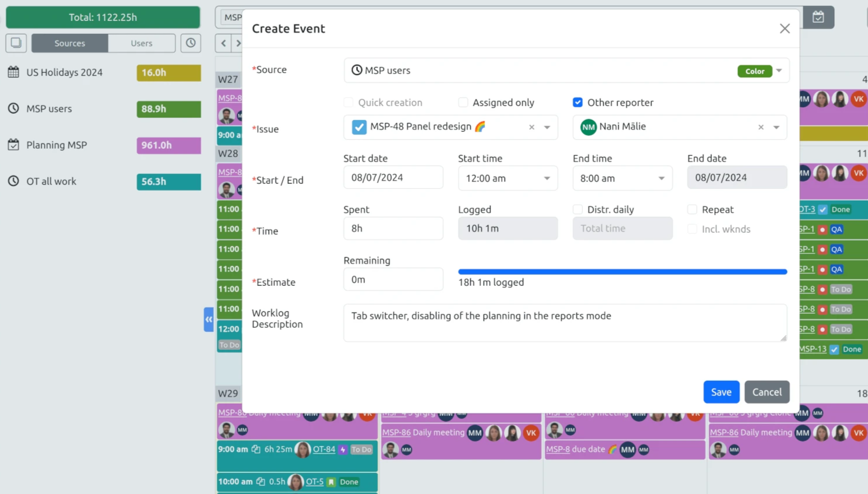Switch to the Sources tab
The image size is (868, 494).
click(70, 43)
